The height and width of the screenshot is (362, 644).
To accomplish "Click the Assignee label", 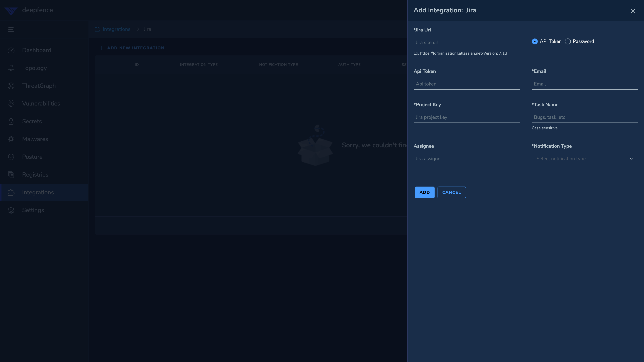I will click(424, 146).
